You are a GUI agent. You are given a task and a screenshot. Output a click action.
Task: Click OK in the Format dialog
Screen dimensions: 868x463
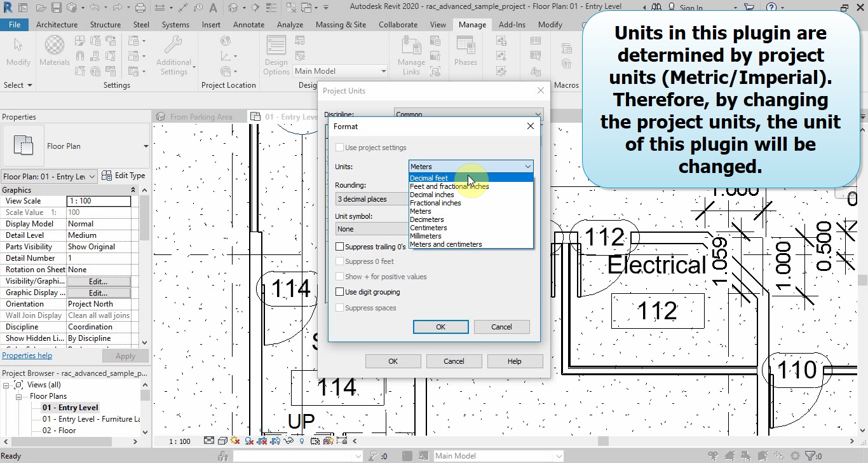click(440, 327)
